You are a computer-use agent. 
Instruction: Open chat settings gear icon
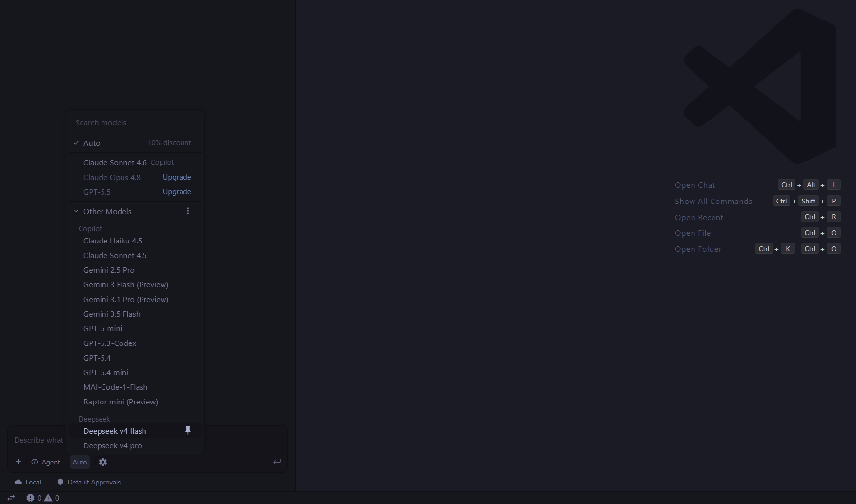click(103, 462)
